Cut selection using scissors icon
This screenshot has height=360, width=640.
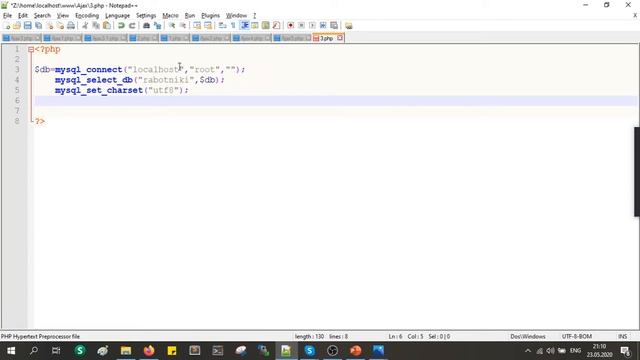(85, 26)
